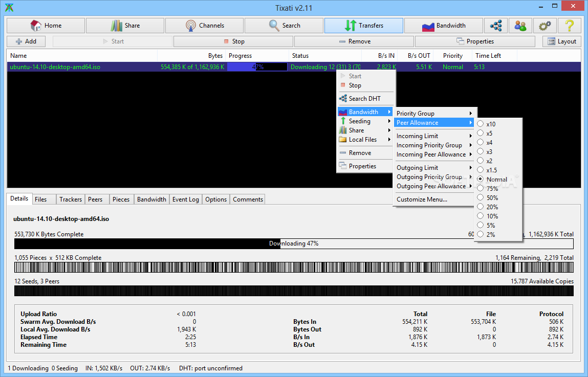Open the Comments tab
The image size is (588, 377).
pos(248,199)
